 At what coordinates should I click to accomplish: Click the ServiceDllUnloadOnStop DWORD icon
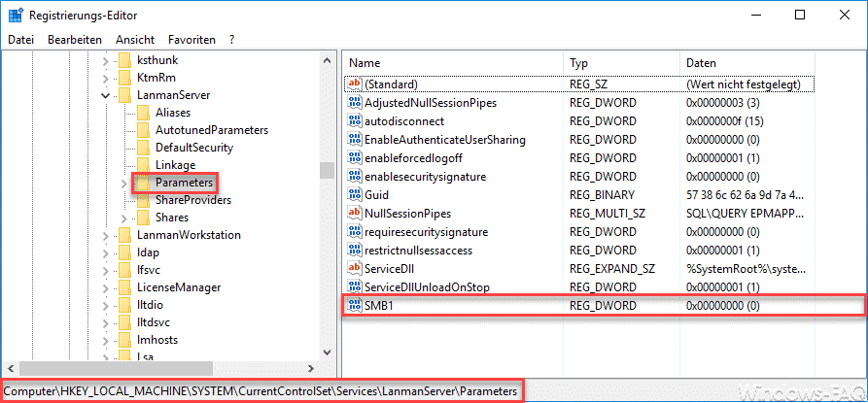pyautogui.click(x=354, y=286)
